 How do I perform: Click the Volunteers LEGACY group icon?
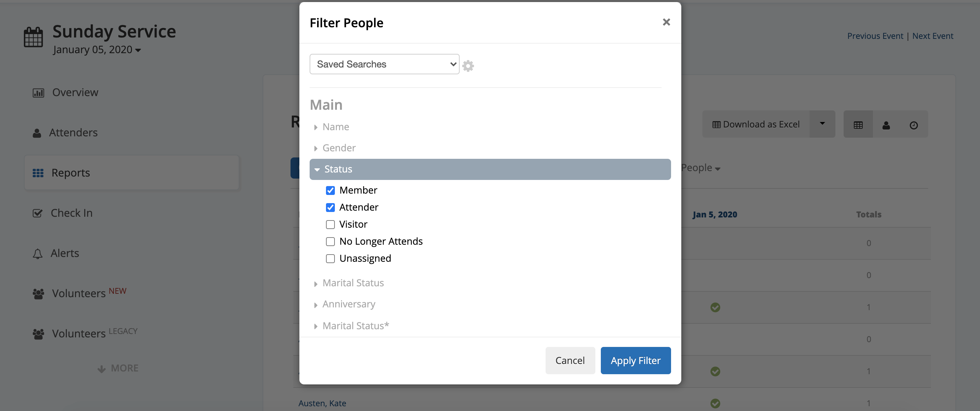(38, 334)
